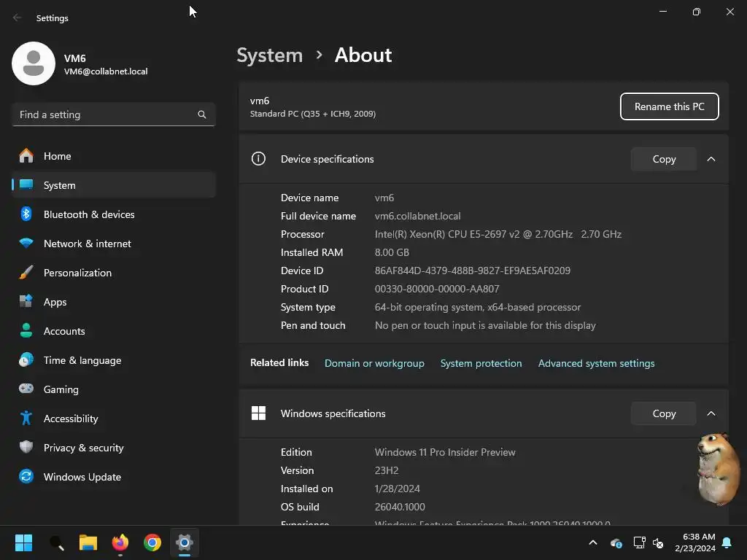Click the Device ID value 86AF844D-4379-488B-9827-EF9AE5AF0209
This screenshot has width=747, height=560.
(472, 271)
